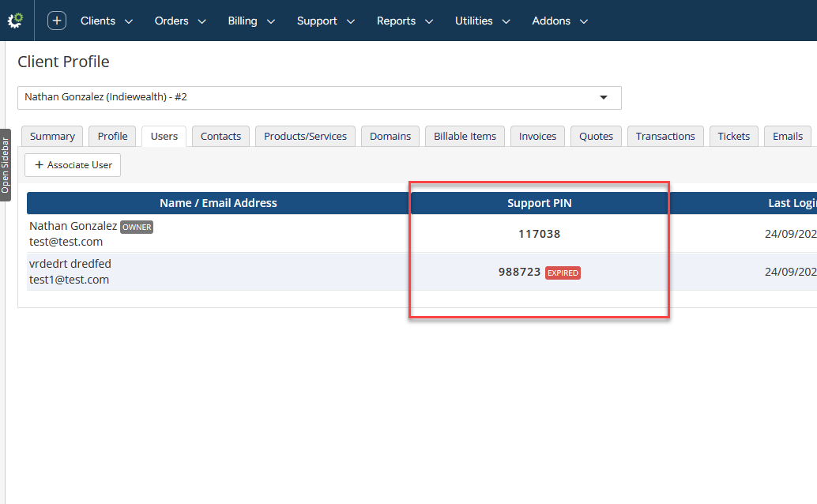The width and height of the screenshot is (817, 504).
Task: Open the Tickets tab
Action: point(733,136)
